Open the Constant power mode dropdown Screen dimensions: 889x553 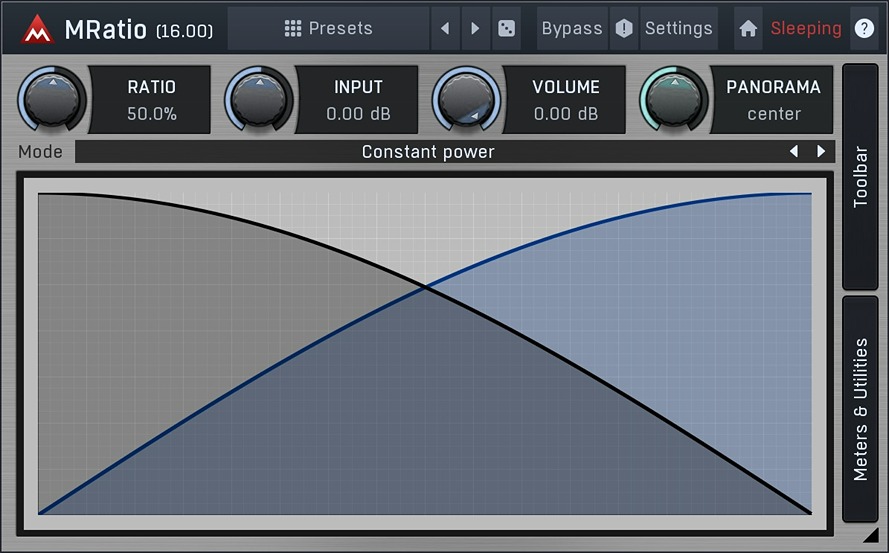428,151
